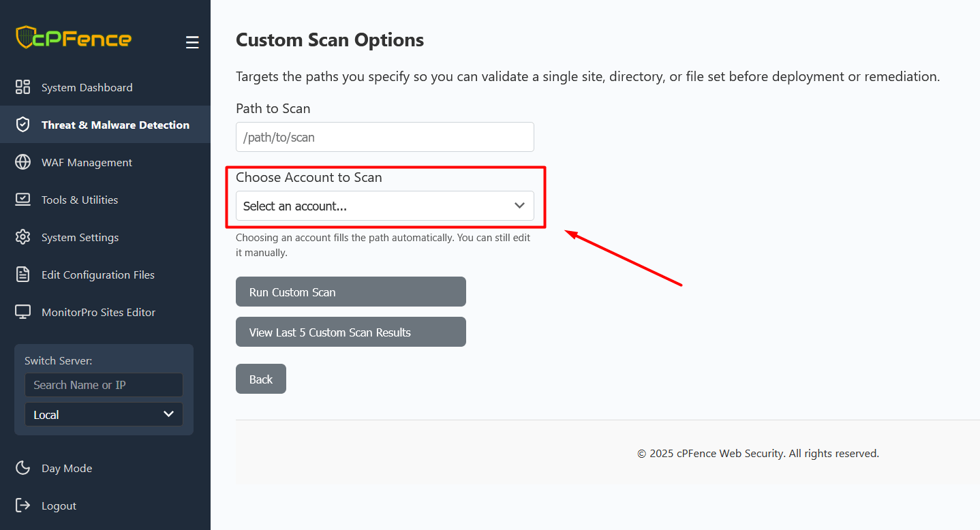This screenshot has height=530, width=980.
Task: Click the Logout arrow icon
Action: (x=22, y=505)
